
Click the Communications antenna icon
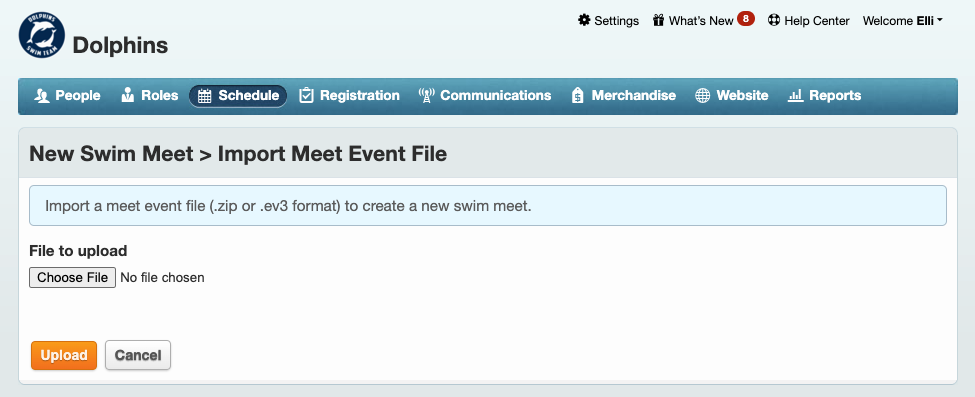[x=426, y=95]
